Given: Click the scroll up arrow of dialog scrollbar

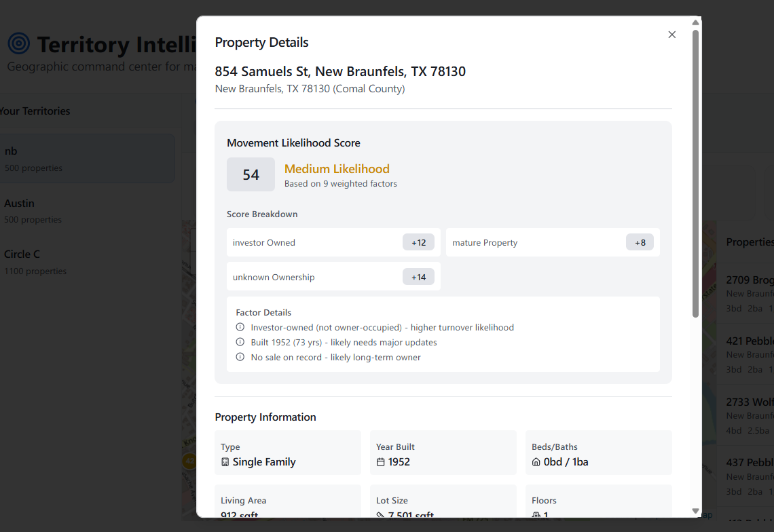Looking at the screenshot, I should 695,22.
